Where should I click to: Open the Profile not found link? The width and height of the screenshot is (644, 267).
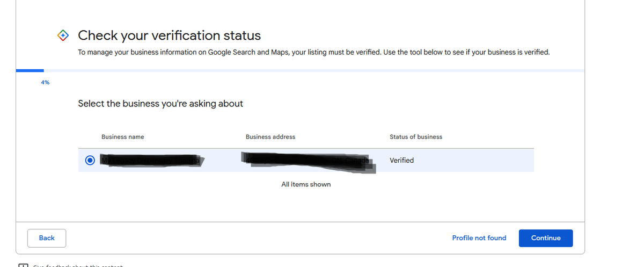[479, 238]
